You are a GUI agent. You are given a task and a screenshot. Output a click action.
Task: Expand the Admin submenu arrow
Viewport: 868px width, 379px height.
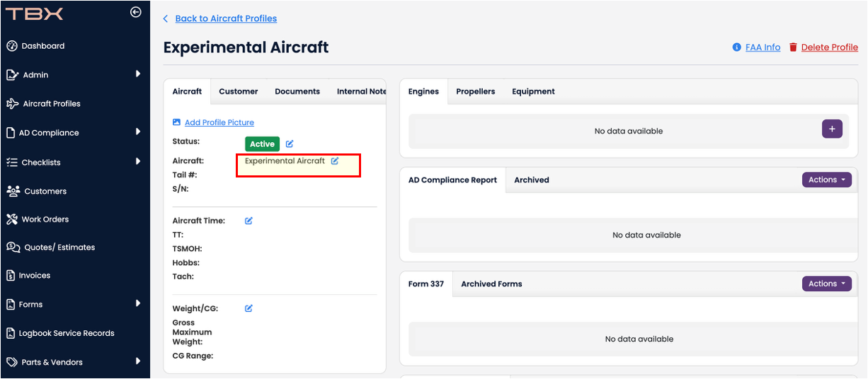pyautogui.click(x=138, y=74)
